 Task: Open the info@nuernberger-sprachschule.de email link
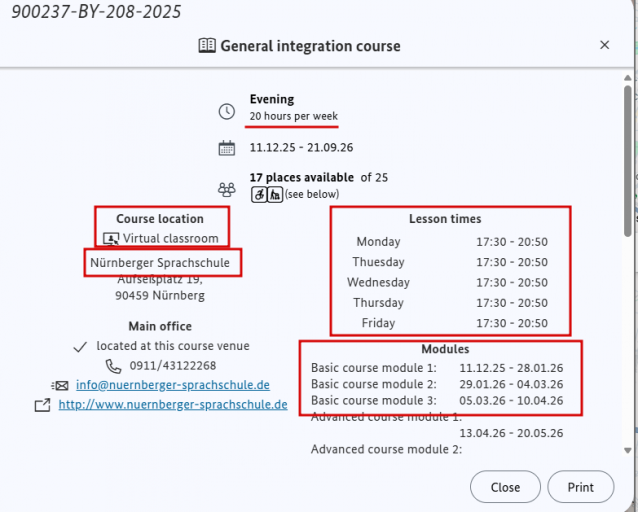pyautogui.click(x=173, y=385)
